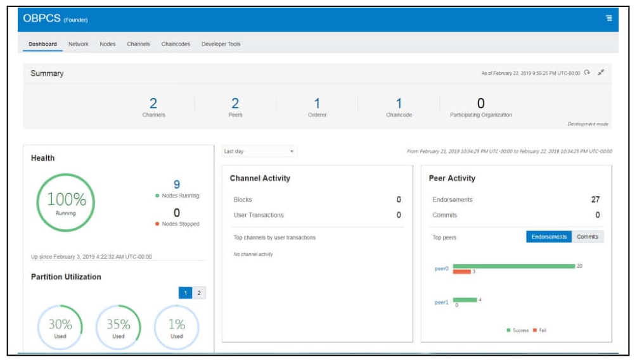The image size is (637, 364).
Task: Click the 'No channel activity' message
Action: (253, 254)
